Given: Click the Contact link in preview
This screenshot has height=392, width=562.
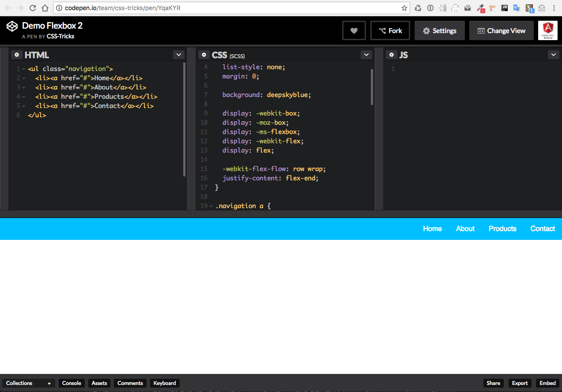Looking at the screenshot, I should (x=542, y=228).
